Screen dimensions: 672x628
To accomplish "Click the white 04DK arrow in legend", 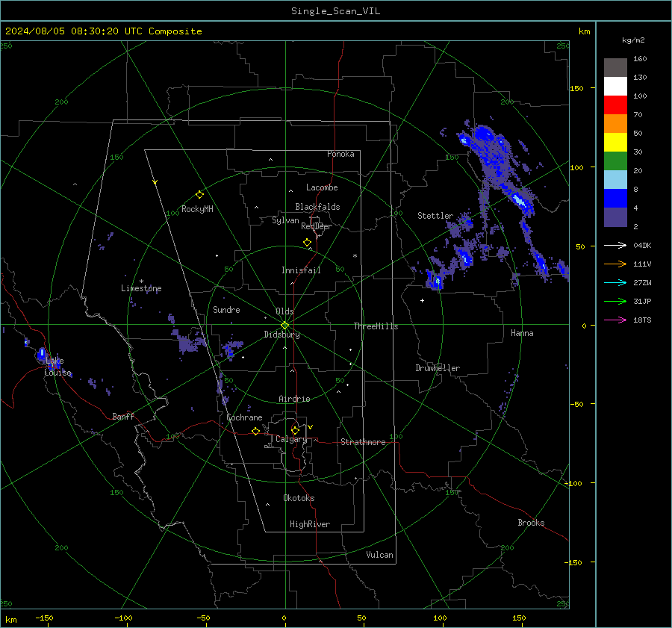I will (615, 245).
